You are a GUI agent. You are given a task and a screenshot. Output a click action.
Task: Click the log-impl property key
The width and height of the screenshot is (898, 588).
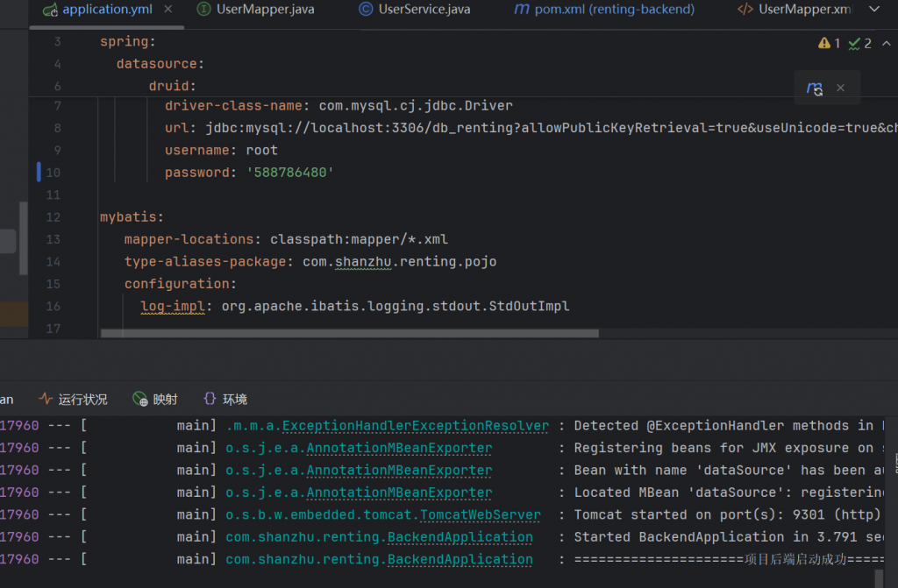[174, 306]
